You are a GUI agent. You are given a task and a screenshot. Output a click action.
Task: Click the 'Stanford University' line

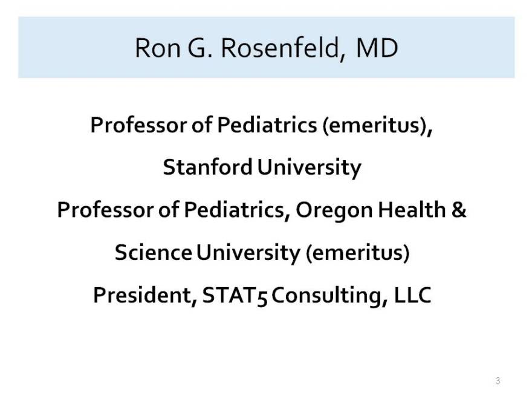pos(262,167)
